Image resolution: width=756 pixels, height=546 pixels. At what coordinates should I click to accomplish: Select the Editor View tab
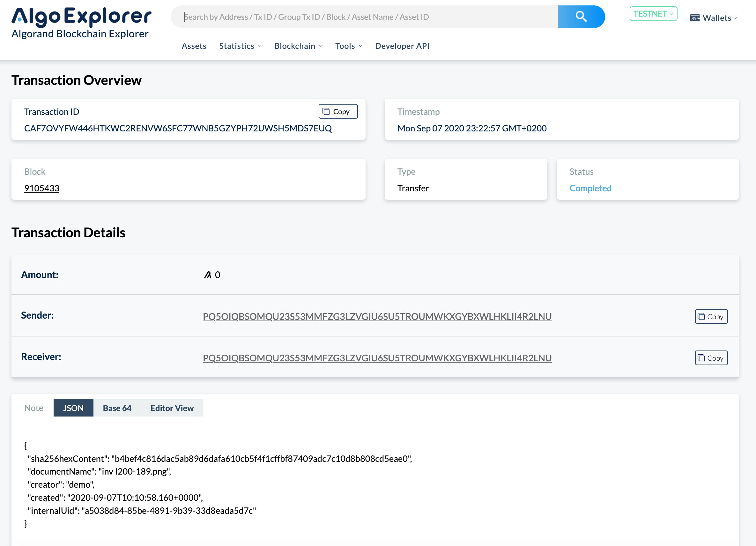click(172, 408)
